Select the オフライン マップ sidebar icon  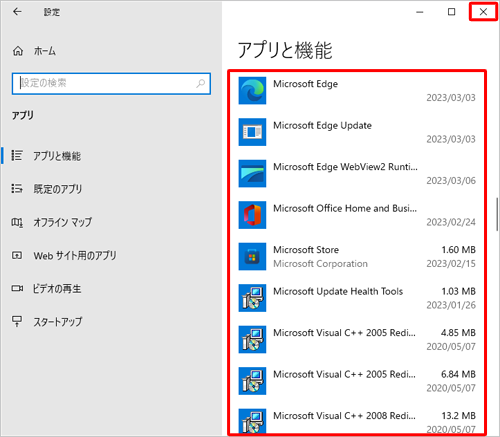[x=17, y=222]
